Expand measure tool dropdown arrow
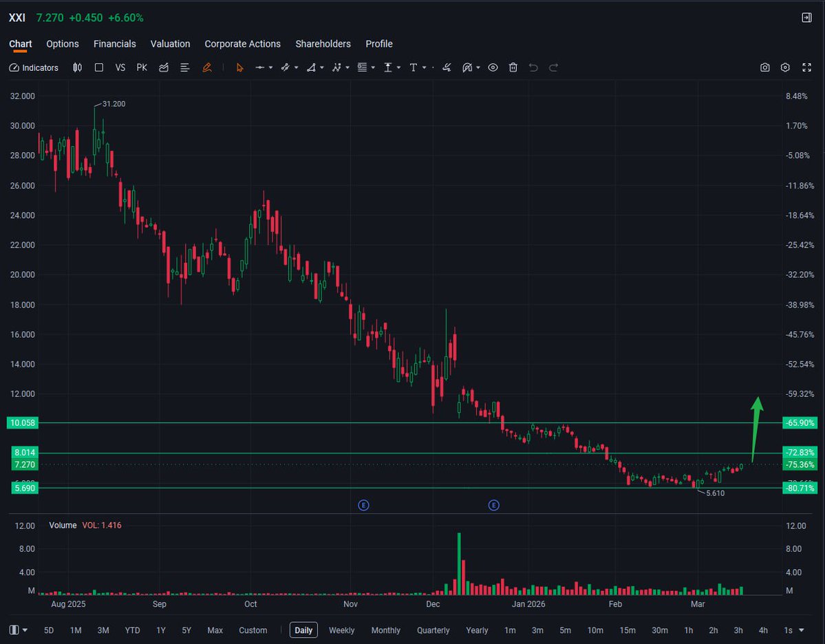This screenshot has width=825, height=644. [x=399, y=67]
